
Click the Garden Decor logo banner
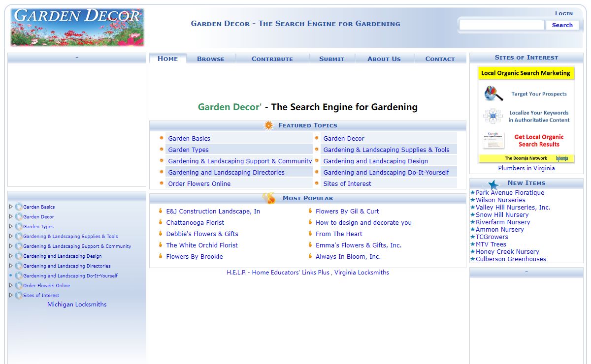(77, 27)
